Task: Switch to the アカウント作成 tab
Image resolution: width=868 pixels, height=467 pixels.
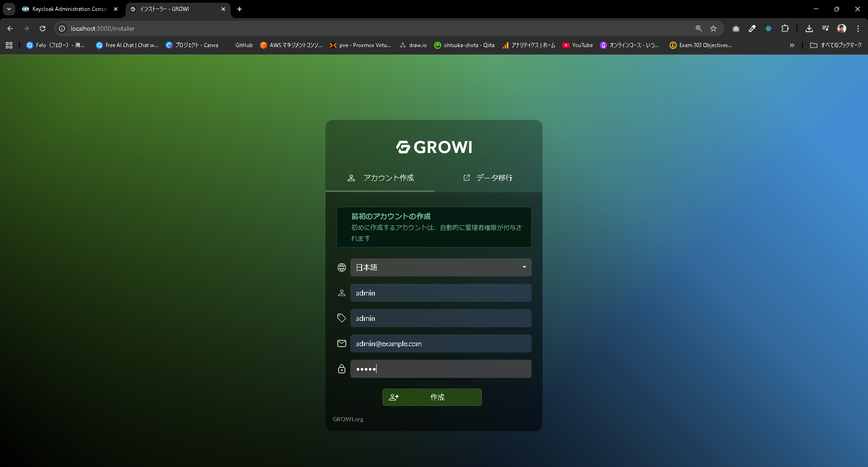Action: tap(380, 178)
